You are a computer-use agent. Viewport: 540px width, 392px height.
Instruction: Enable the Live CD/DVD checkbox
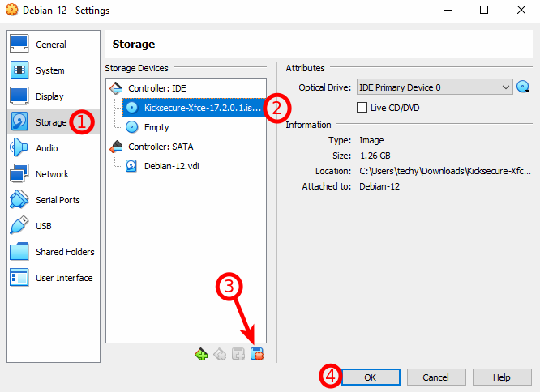(362, 108)
